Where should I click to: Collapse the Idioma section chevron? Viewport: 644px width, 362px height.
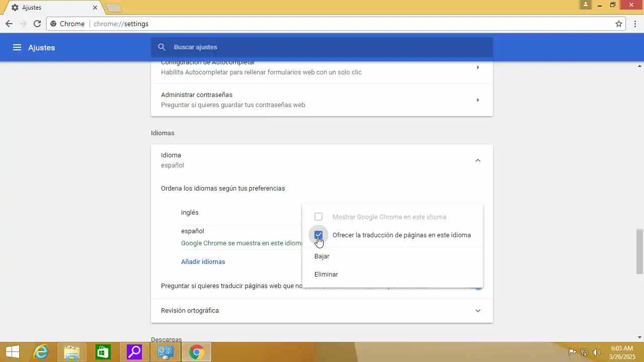[478, 160]
